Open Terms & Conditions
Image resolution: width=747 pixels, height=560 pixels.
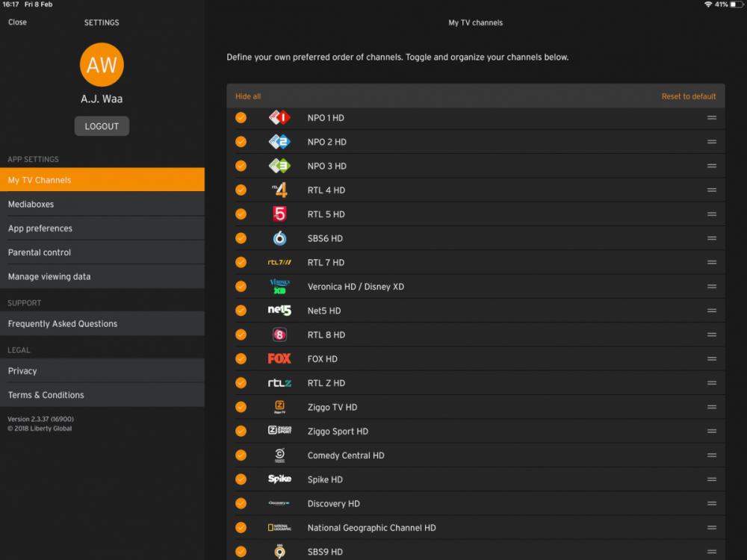(x=102, y=395)
